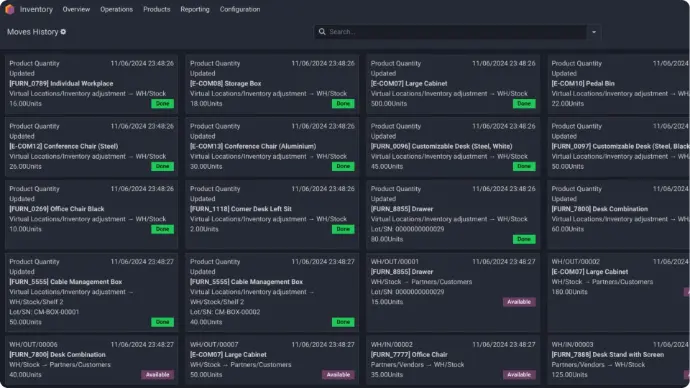Click the 35.00Units quantity on Office Chair
Viewport: 690px width, 388px height.
(387, 375)
